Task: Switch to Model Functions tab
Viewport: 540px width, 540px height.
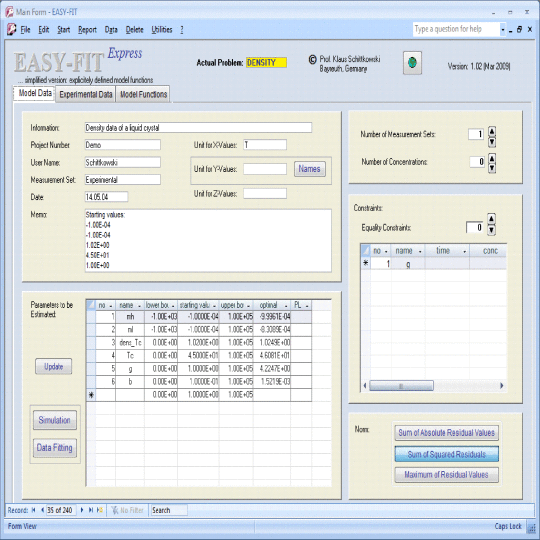Action: click(143, 94)
